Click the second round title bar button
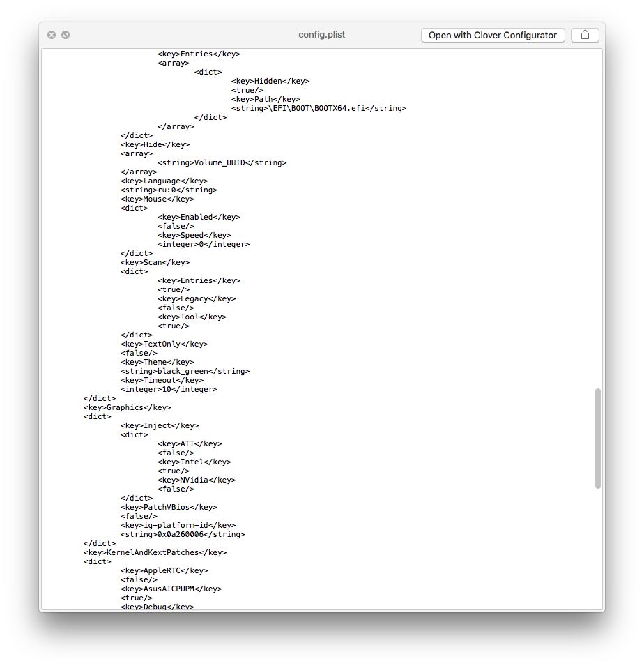644x668 pixels. pos(66,35)
